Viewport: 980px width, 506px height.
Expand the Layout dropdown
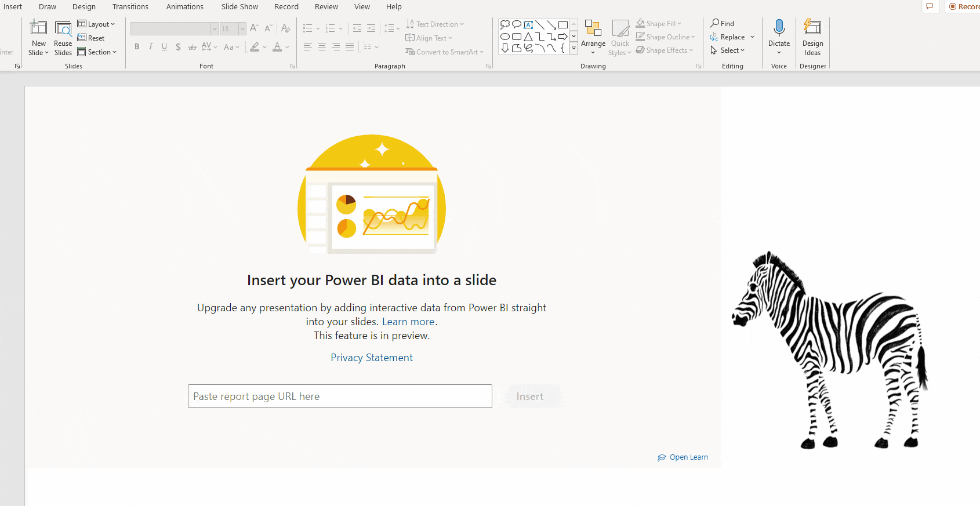[x=96, y=24]
